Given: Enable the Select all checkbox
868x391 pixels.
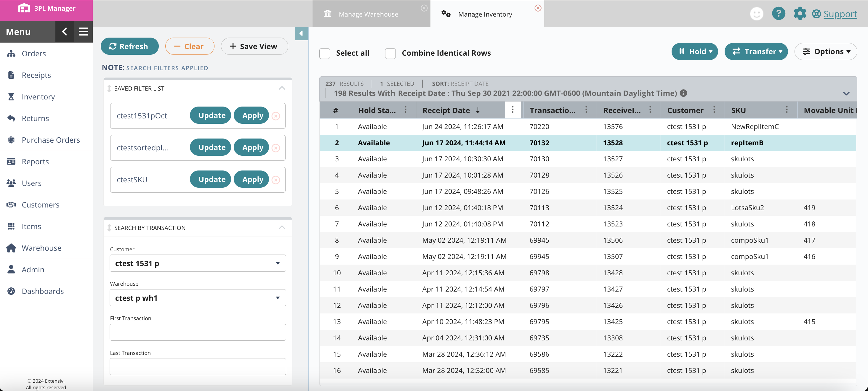Looking at the screenshot, I should pyautogui.click(x=324, y=53).
